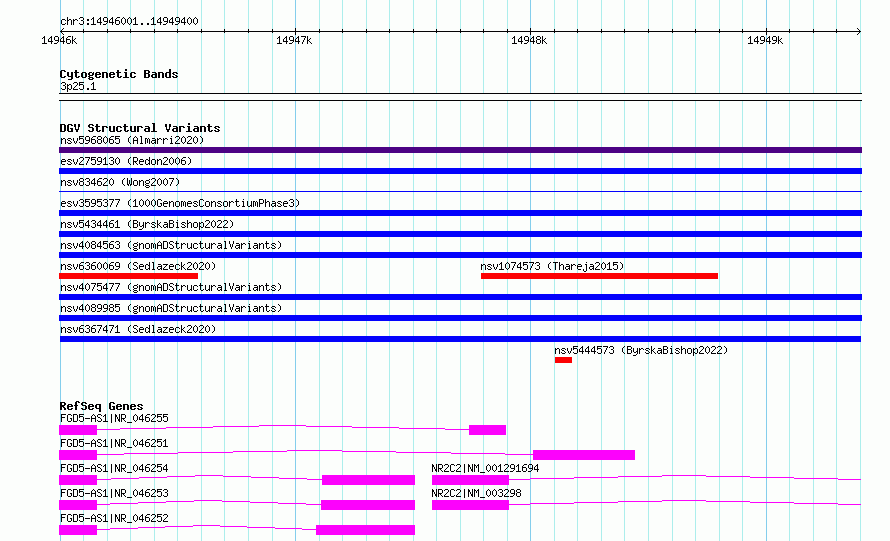The width and height of the screenshot is (890, 541).
Task: Click the first exon of FGD5-AS1 NR_046255
Action: coord(78,430)
